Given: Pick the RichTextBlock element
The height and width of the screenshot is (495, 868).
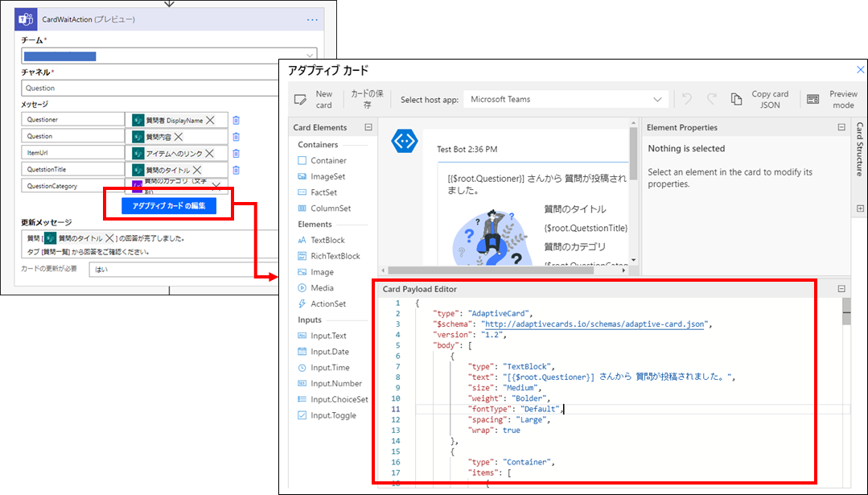Looking at the screenshot, I should tap(329, 257).
